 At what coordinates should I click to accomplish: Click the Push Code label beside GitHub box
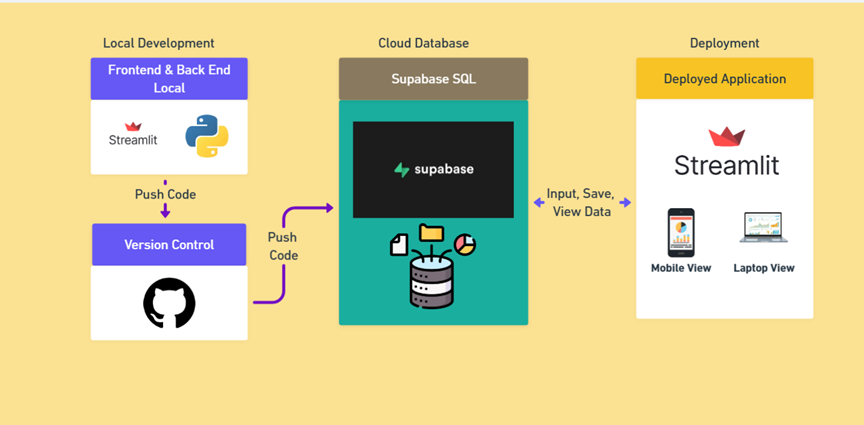[x=284, y=246]
